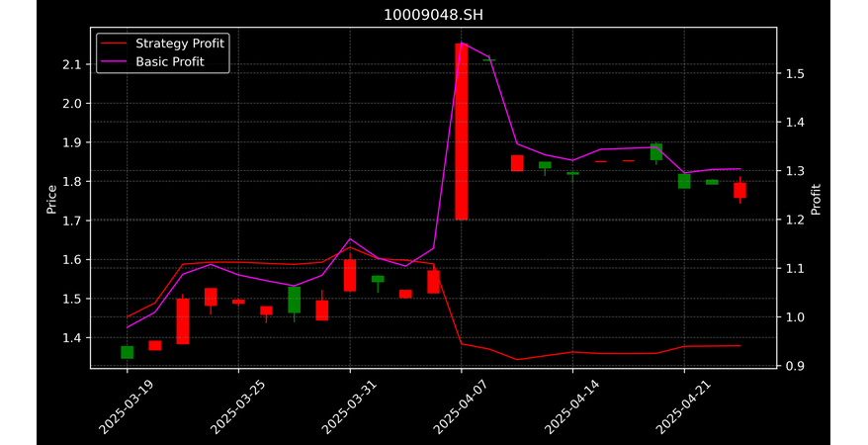Click the 0.9 profit tick label
This screenshot has height=445, width=868.
coord(795,366)
